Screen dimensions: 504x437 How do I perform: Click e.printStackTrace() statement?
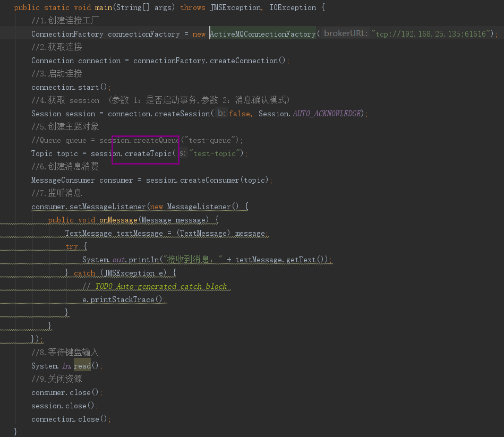(124, 299)
